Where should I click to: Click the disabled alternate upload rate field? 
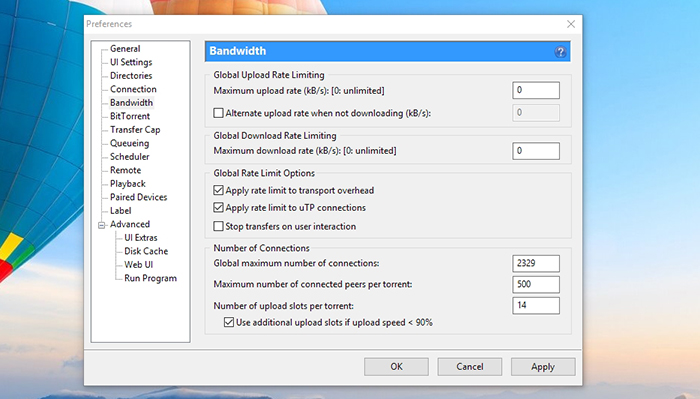[x=536, y=112]
